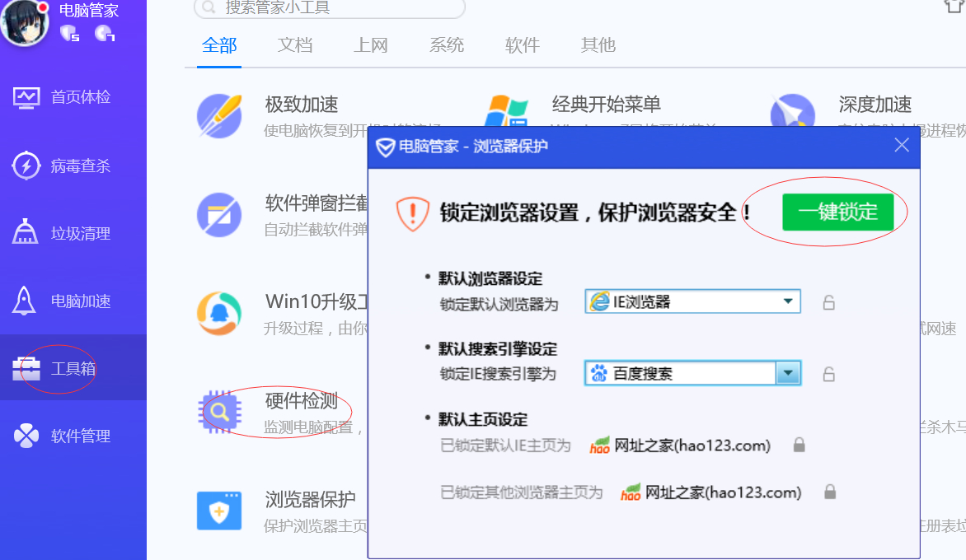Launch the 硬件检测 chip magnifier icon
This screenshot has height=560, width=966.
point(219,412)
